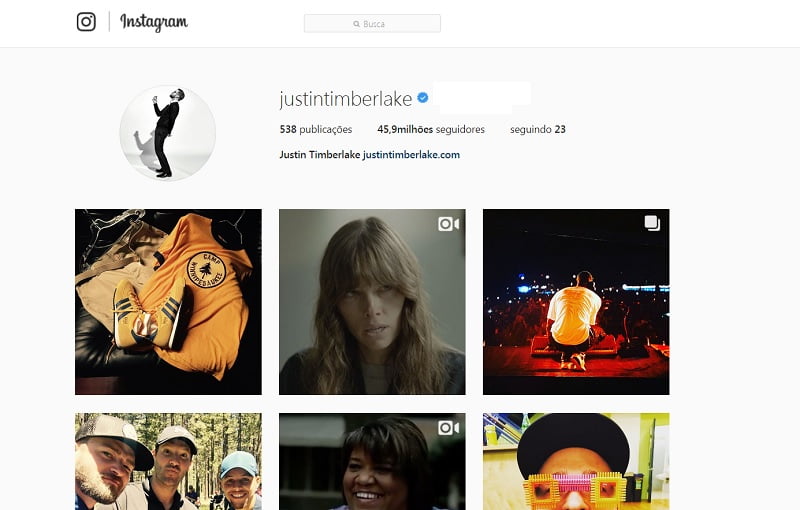
Task: Click the magnifier icon in Busca field
Action: 357,24
